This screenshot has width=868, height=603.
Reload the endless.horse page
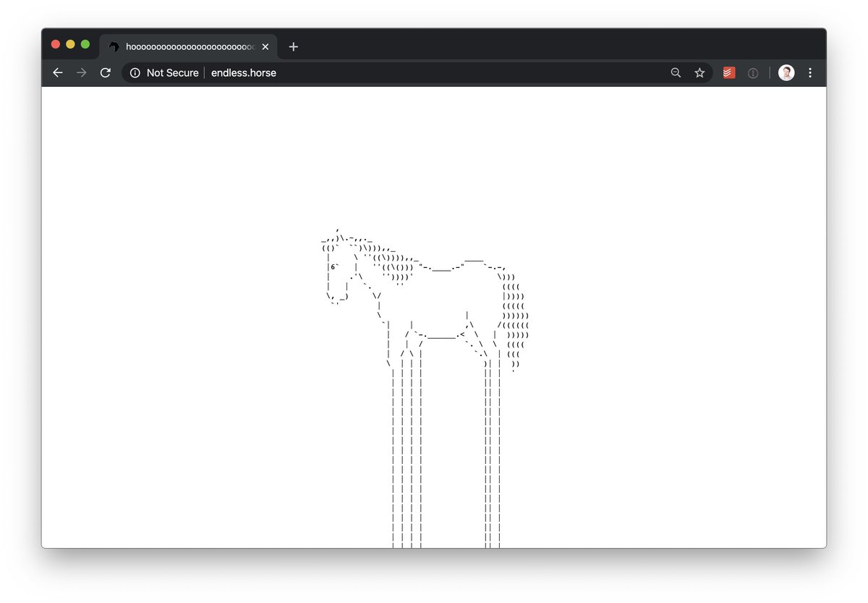[x=106, y=72]
